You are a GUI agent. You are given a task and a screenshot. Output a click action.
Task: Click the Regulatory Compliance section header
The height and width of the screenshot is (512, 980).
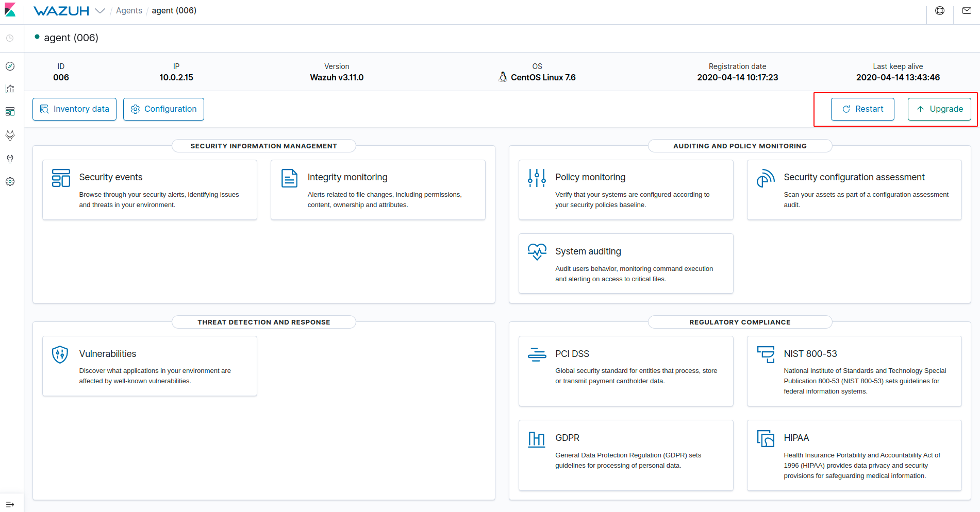click(740, 322)
